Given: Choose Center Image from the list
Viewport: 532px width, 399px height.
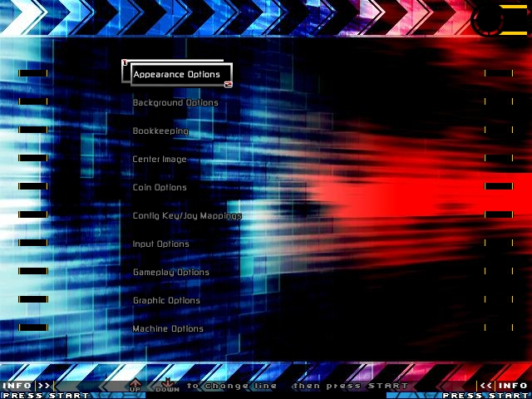Looking at the screenshot, I should pos(160,160).
